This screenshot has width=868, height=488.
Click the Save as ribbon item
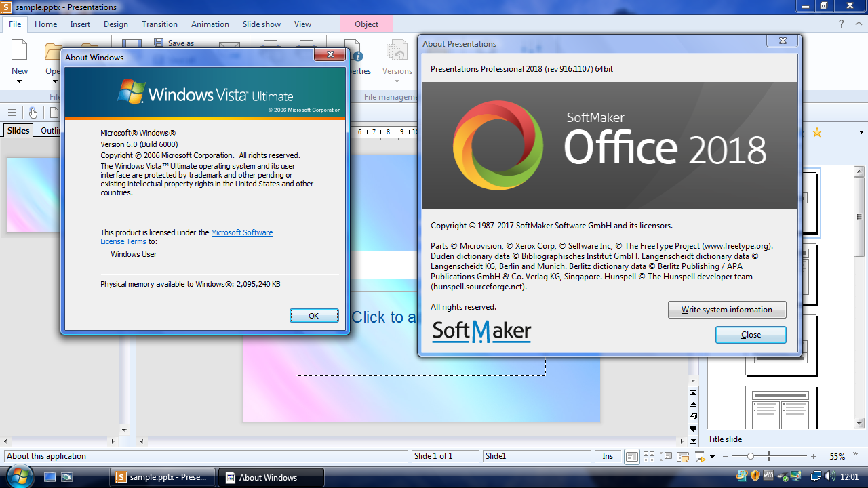tap(174, 43)
